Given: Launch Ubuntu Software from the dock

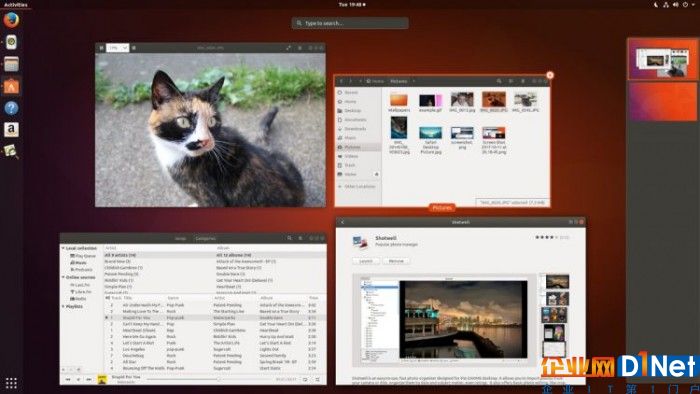Looking at the screenshot, I should click(x=11, y=86).
